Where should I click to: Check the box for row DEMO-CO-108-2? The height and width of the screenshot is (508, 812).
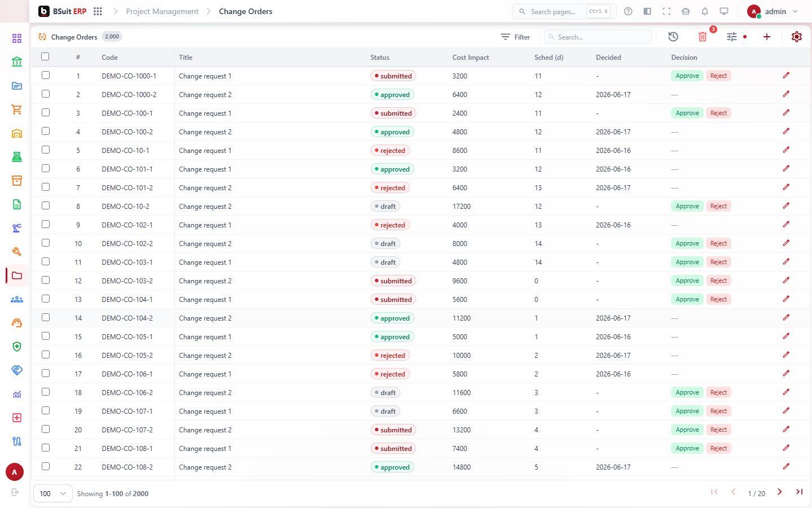point(46,466)
